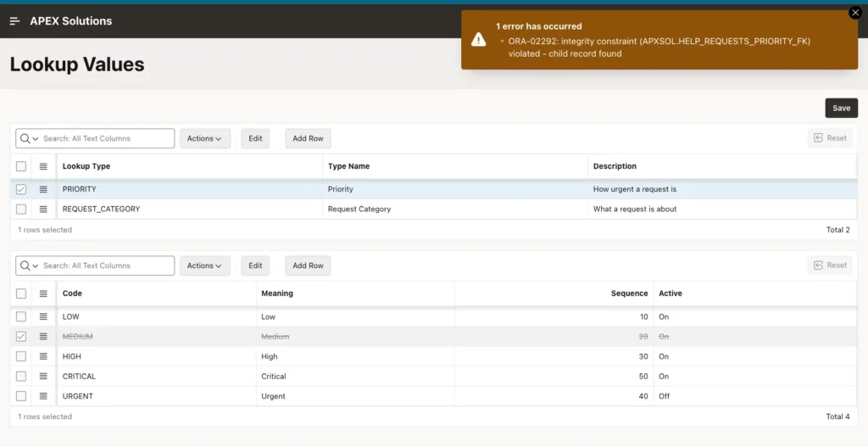The image size is (868, 447).
Task: Click the 'Off' active value for URGENT
Action: [x=755, y=397]
